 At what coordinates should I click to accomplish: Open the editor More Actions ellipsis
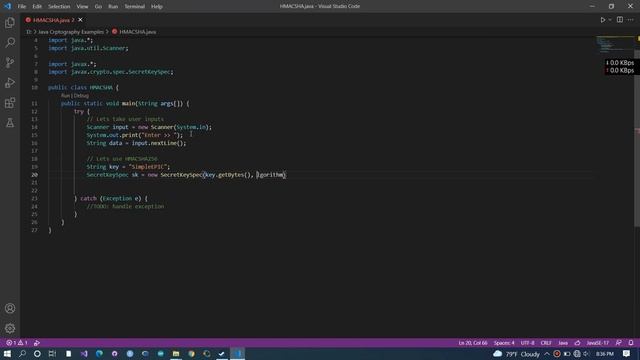631,20
